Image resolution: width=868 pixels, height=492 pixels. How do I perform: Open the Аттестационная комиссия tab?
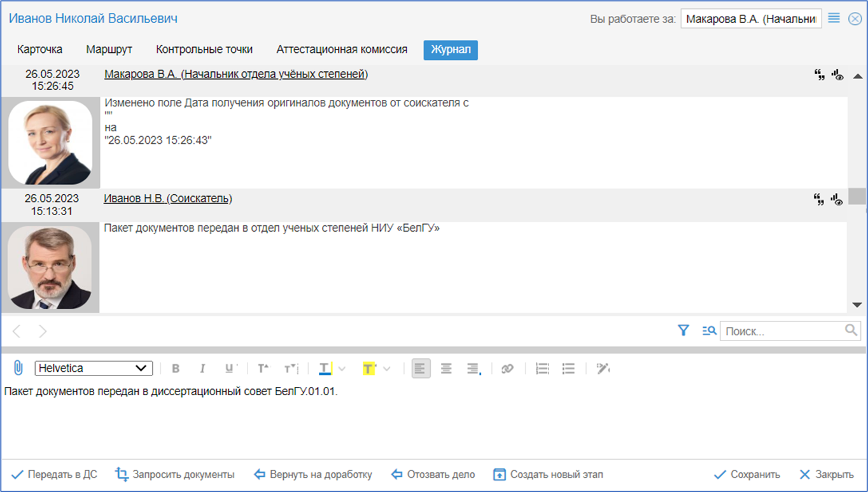point(342,49)
